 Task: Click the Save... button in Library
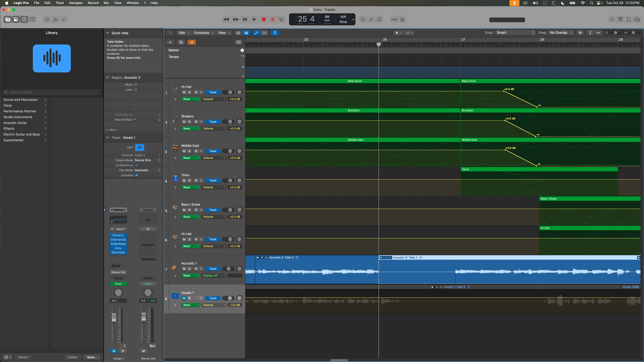pyautogui.click(x=92, y=357)
